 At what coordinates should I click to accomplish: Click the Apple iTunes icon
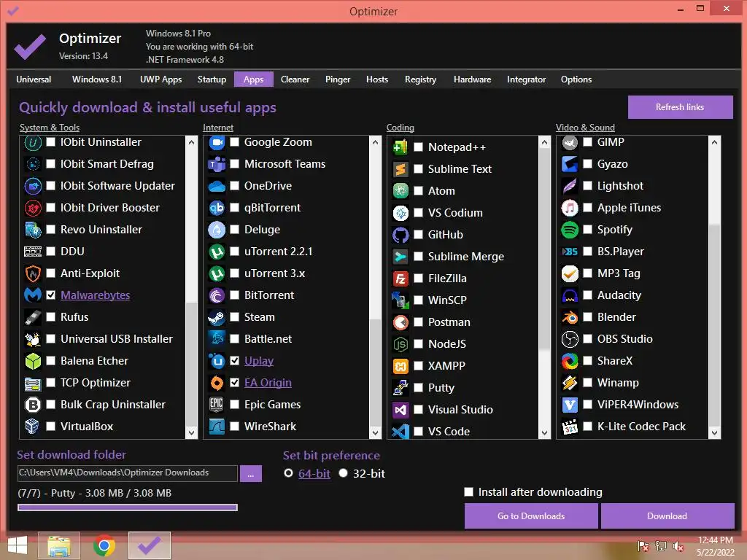[570, 208]
